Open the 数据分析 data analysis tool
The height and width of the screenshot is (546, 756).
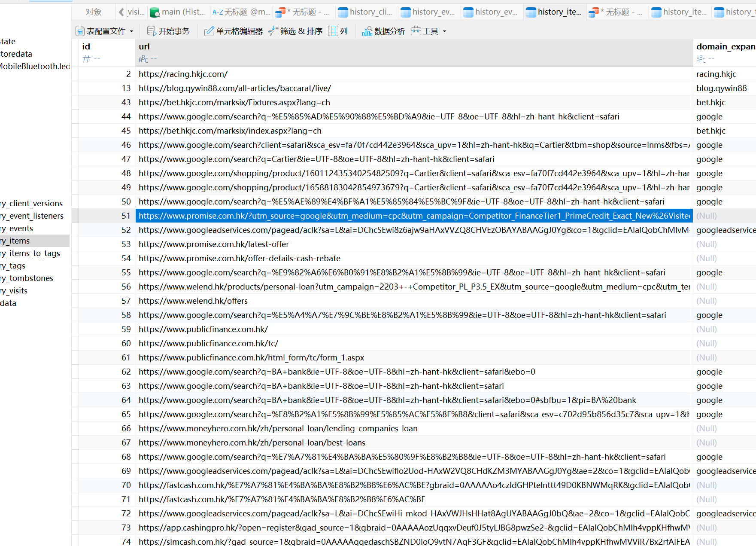coord(384,31)
